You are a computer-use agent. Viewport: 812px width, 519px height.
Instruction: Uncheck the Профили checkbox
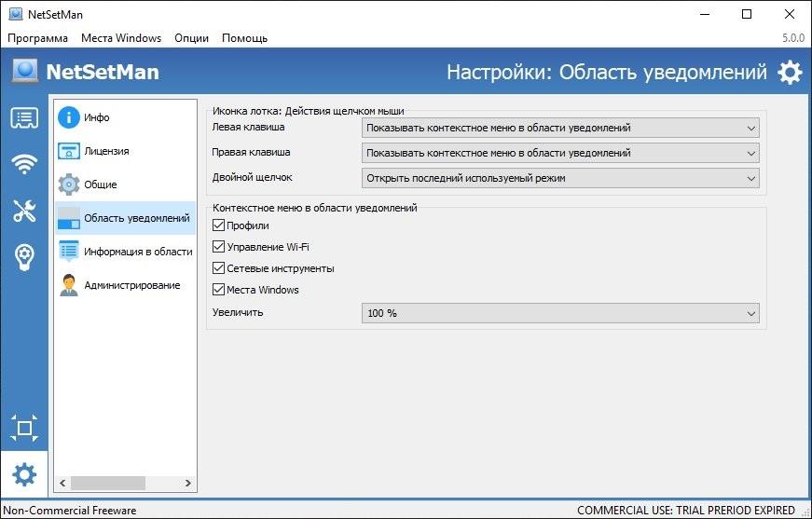pyautogui.click(x=219, y=225)
